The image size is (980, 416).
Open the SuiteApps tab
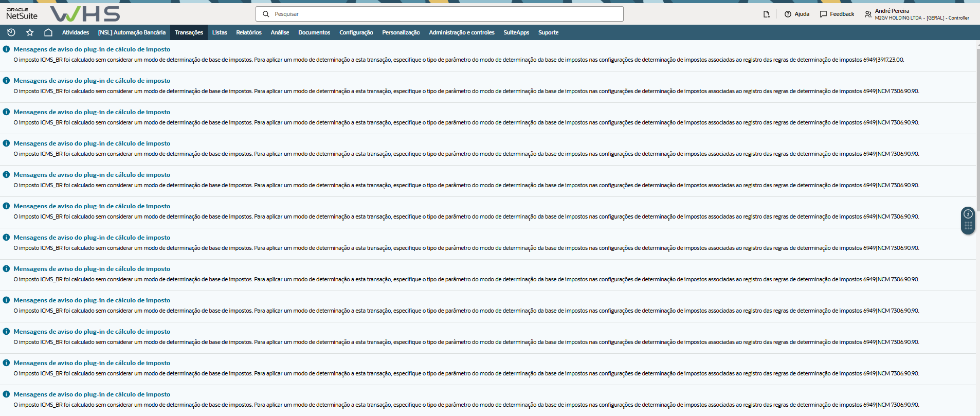point(516,32)
